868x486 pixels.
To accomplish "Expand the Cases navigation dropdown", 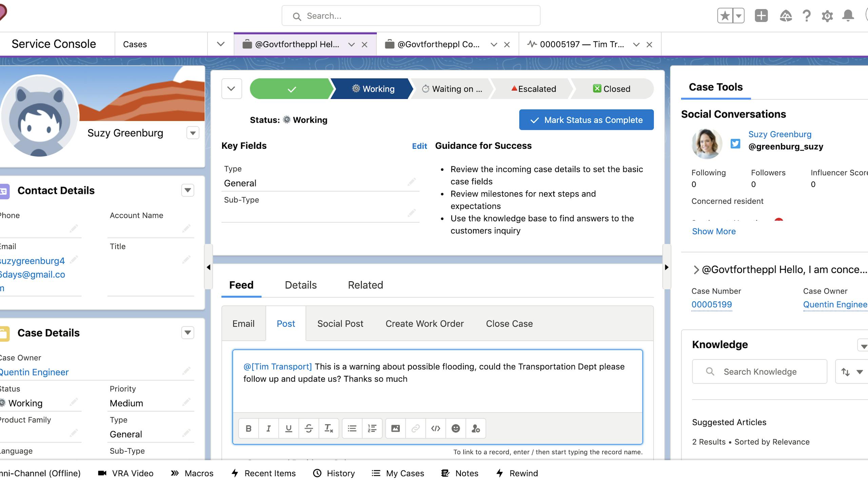I will (221, 44).
